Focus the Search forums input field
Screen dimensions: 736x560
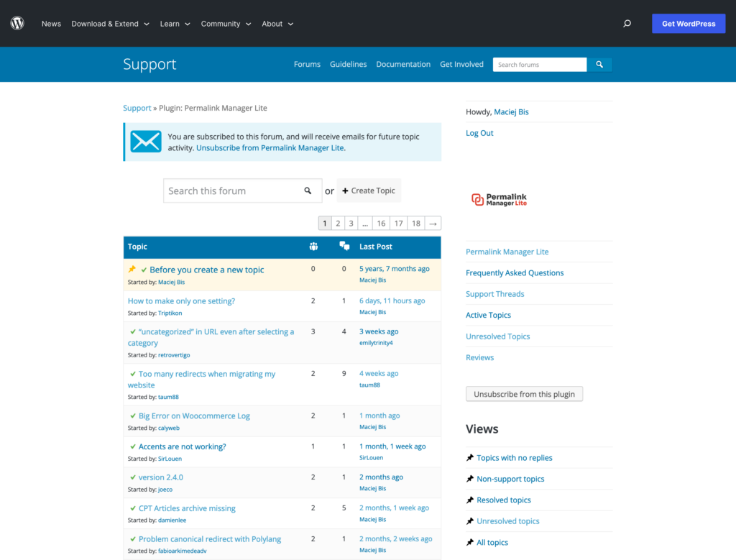(540, 64)
